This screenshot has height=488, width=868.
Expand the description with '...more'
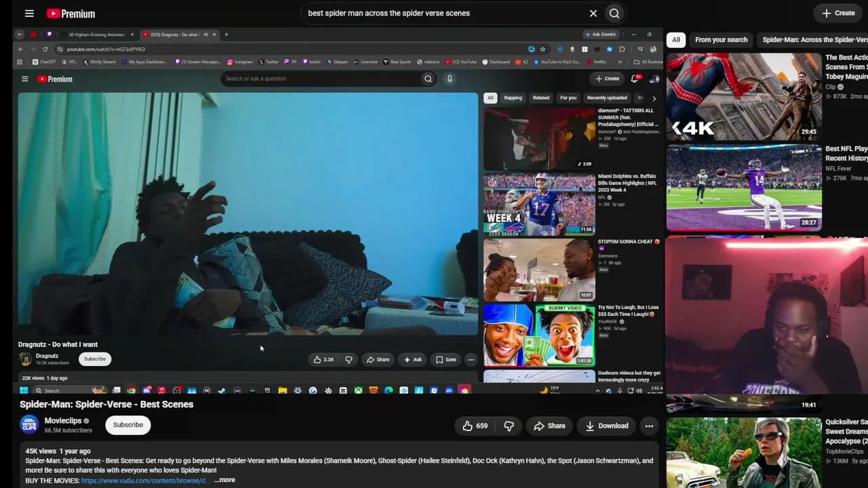point(224,480)
